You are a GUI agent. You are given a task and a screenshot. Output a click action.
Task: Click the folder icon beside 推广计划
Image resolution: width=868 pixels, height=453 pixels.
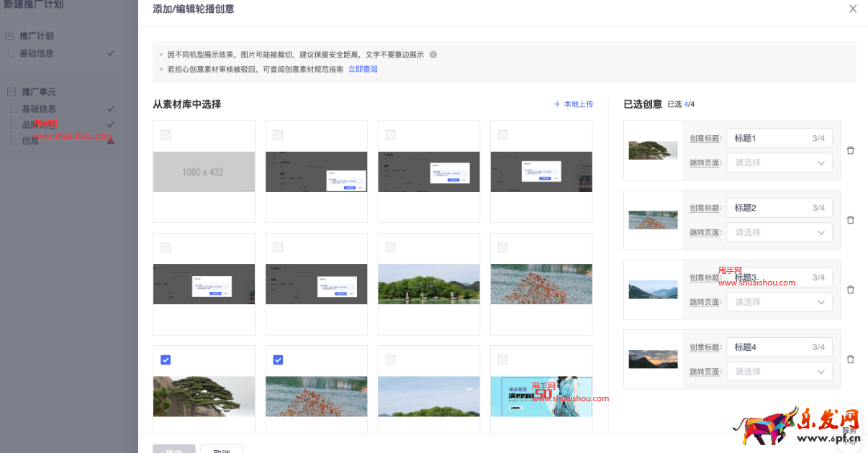pyautogui.click(x=10, y=35)
